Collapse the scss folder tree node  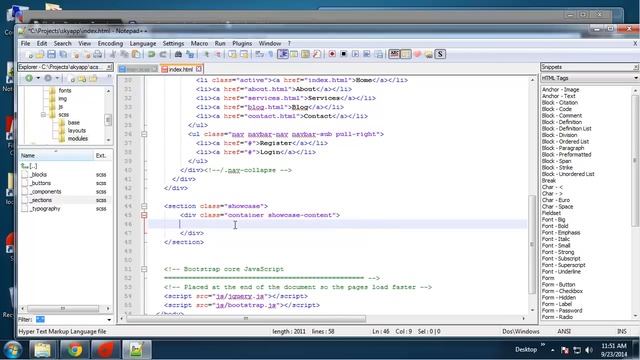(x=43, y=115)
